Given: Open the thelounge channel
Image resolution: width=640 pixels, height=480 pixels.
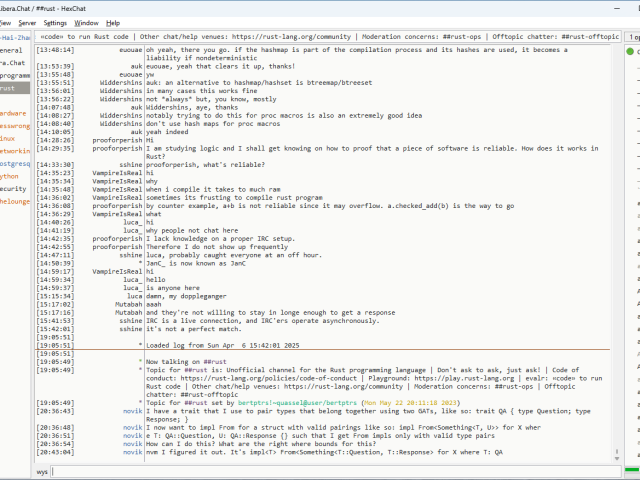Looking at the screenshot, I should 15,200.
